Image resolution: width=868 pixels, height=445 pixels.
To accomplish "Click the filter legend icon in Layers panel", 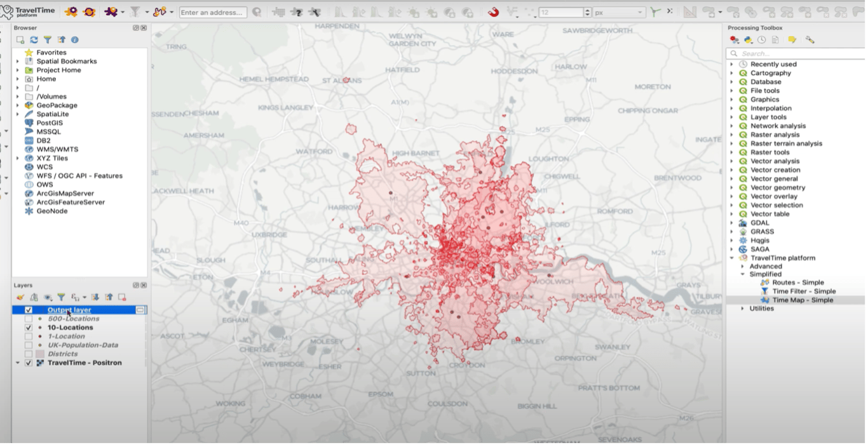I will coord(62,296).
